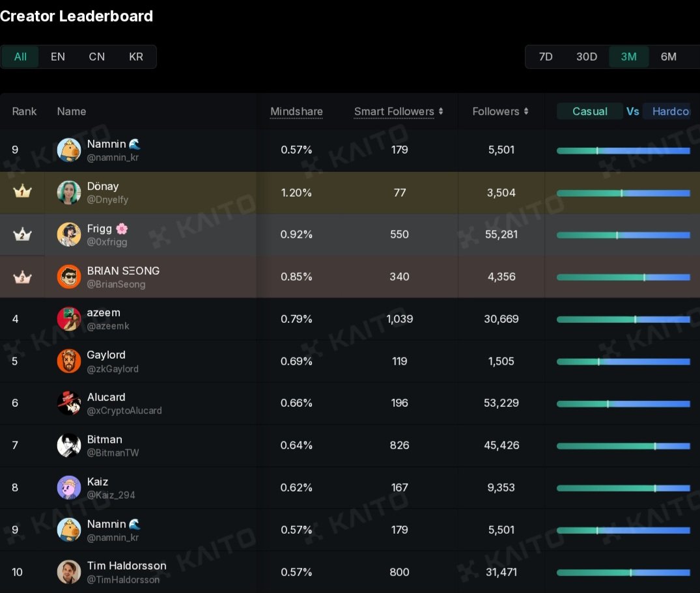Click Tim Haldorsson's smart followers value 800
700x593 pixels.
[x=400, y=572]
